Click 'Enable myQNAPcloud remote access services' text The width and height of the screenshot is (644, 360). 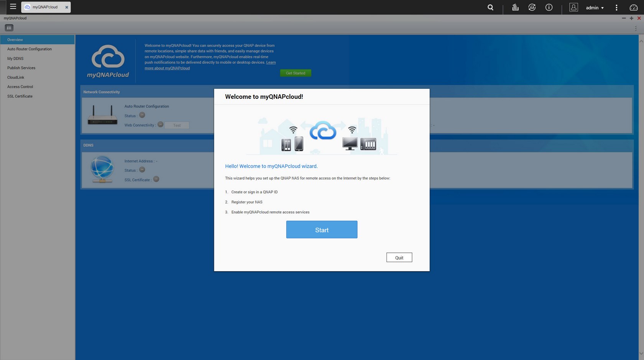[270, 212]
